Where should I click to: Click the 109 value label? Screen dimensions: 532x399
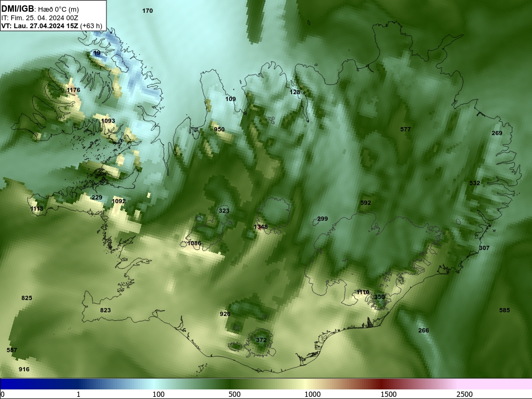230,99
